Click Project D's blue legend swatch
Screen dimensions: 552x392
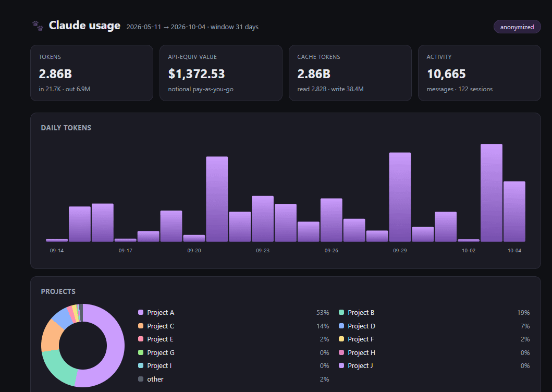click(341, 326)
